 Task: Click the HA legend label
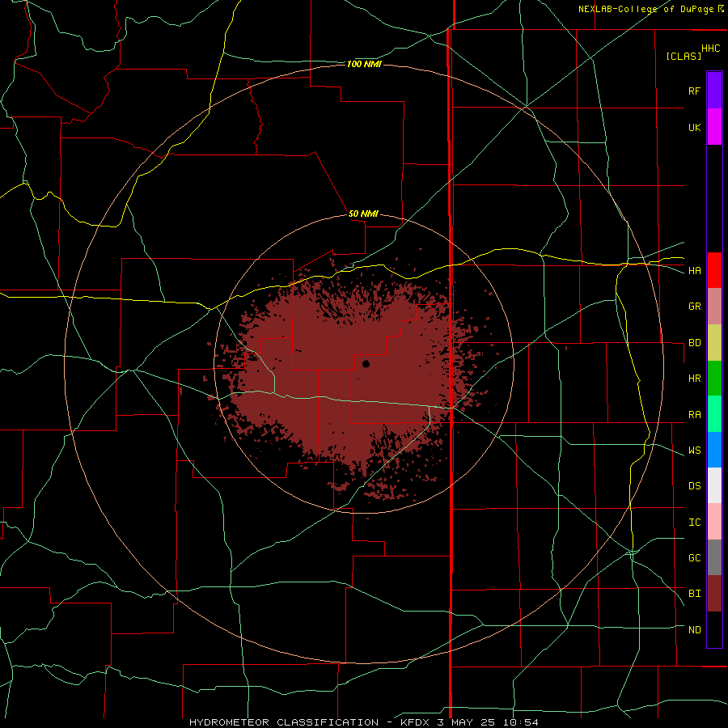coord(694,271)
